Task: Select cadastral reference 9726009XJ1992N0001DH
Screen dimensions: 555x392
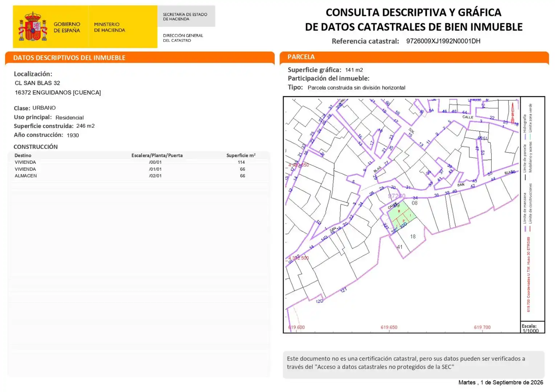Action: tap(443, 41)
